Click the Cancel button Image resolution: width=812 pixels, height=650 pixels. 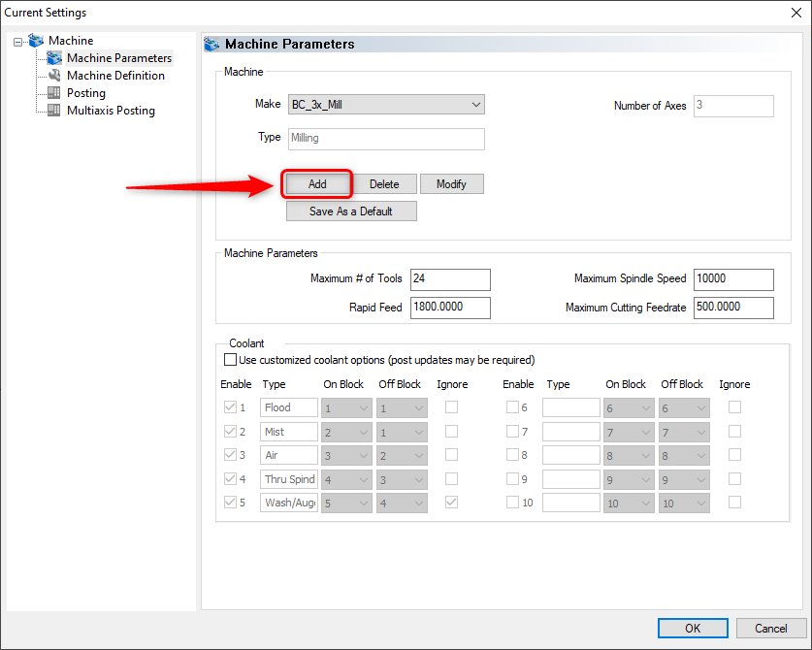tap(770, 629)
